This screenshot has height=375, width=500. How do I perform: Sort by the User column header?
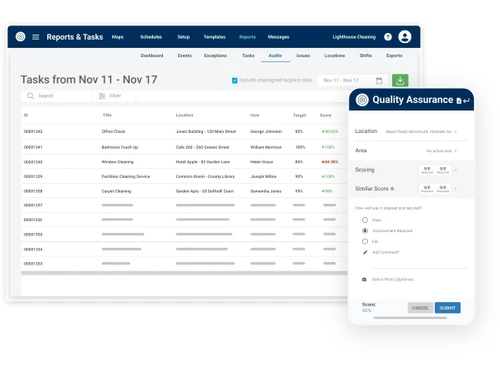pyautogui.click(x=255, y=115)
